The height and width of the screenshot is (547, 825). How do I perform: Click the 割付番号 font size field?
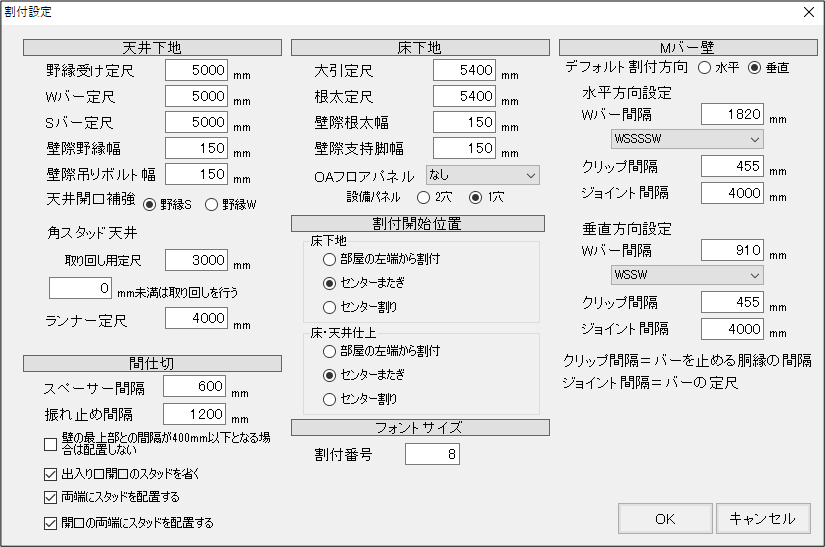coord(432,455)
